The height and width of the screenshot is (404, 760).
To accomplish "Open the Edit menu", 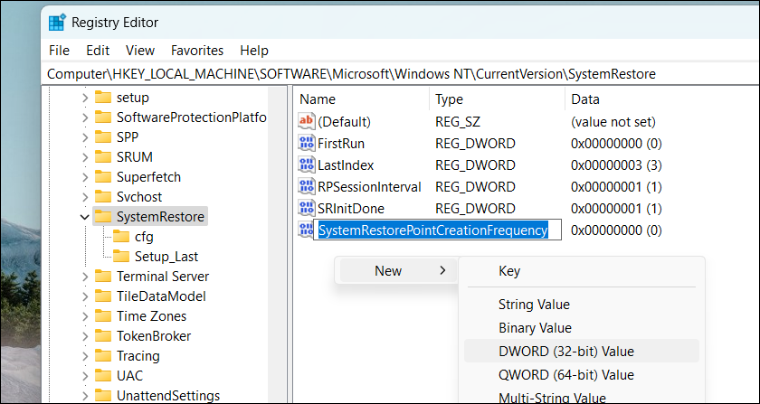I will click(x=98, y=50).
